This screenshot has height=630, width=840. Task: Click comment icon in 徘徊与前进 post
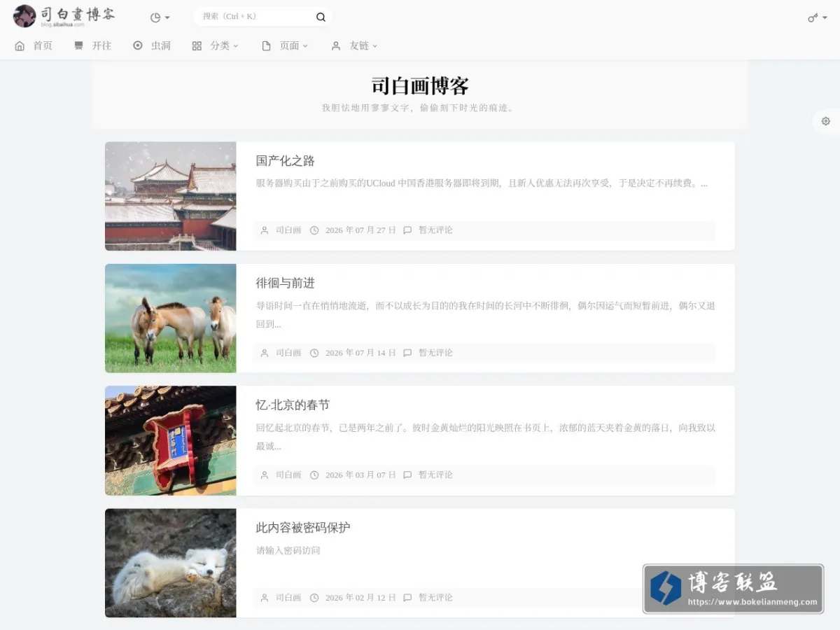tap(407, 353)
